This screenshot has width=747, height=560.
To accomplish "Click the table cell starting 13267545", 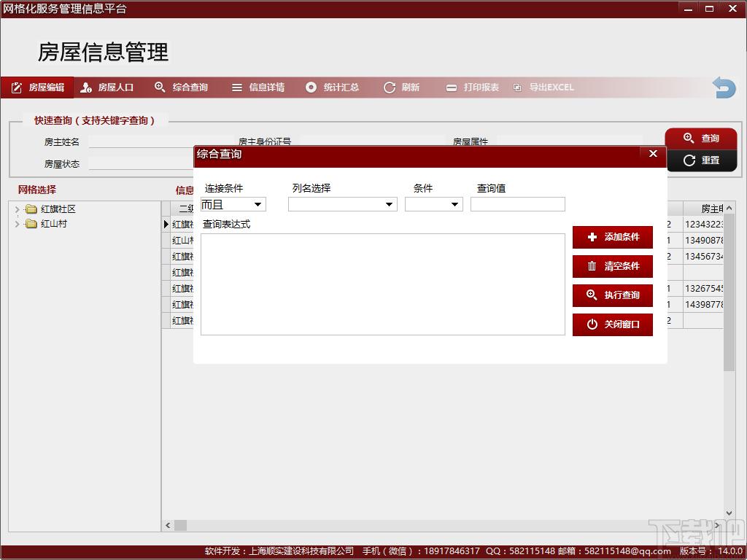I will tap(704, 289).
